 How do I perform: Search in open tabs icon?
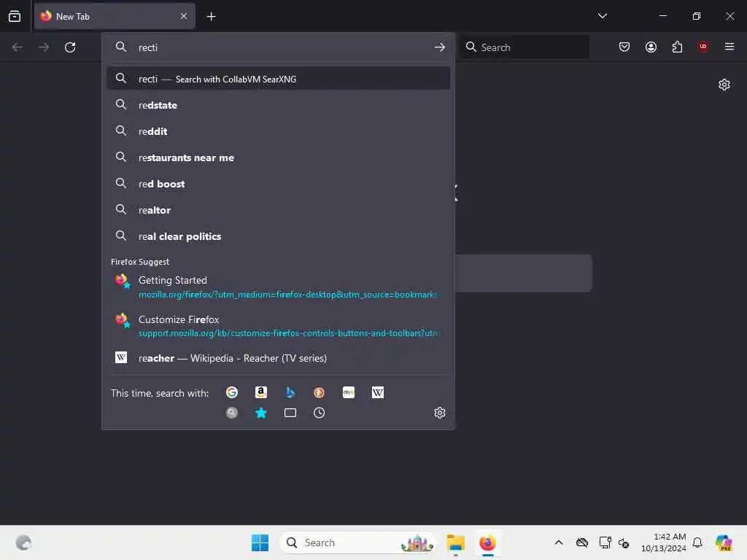(290, 413)
